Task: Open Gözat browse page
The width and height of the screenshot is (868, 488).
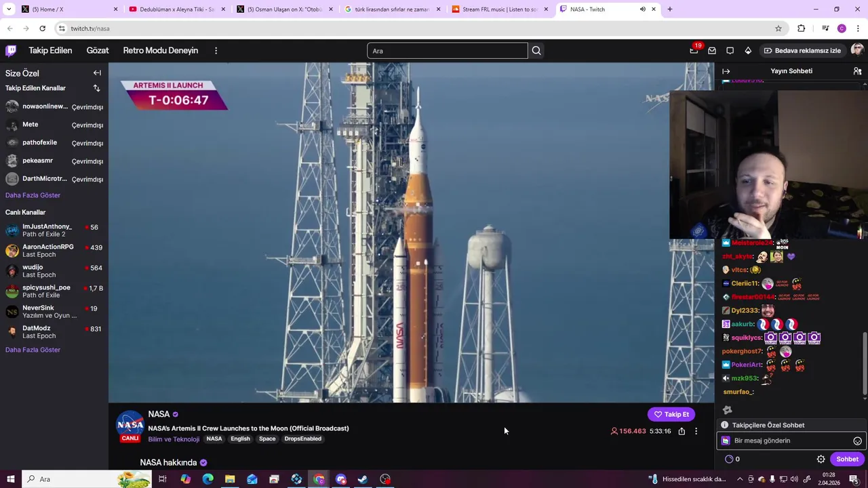Action: click(x=98, y=50)
